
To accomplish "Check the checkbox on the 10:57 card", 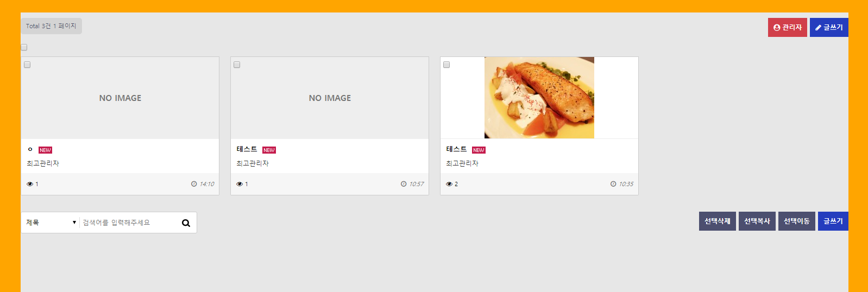I will pyautogui.click(x=237, y=65).
